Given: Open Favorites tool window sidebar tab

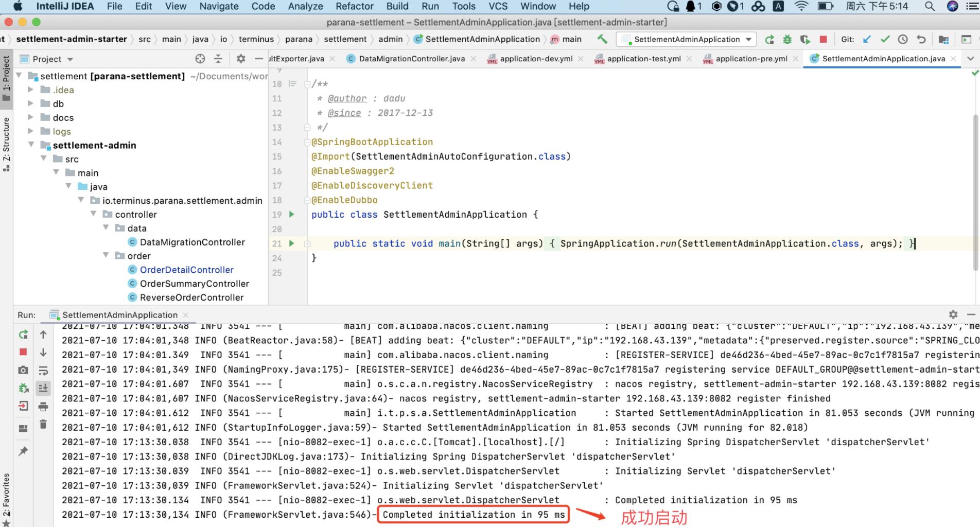Looking at the screenshot, I should click(6, 499).
